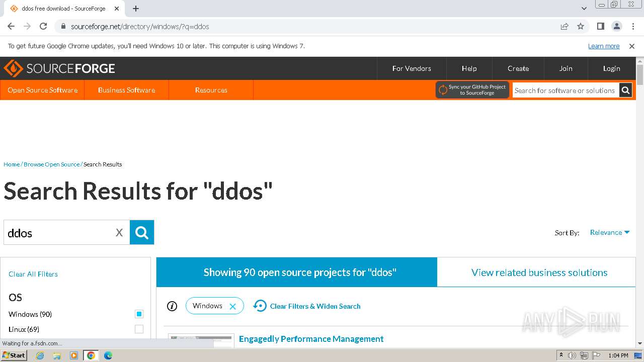
Task: Open the Business Software menu
Action: click(126, 90)
